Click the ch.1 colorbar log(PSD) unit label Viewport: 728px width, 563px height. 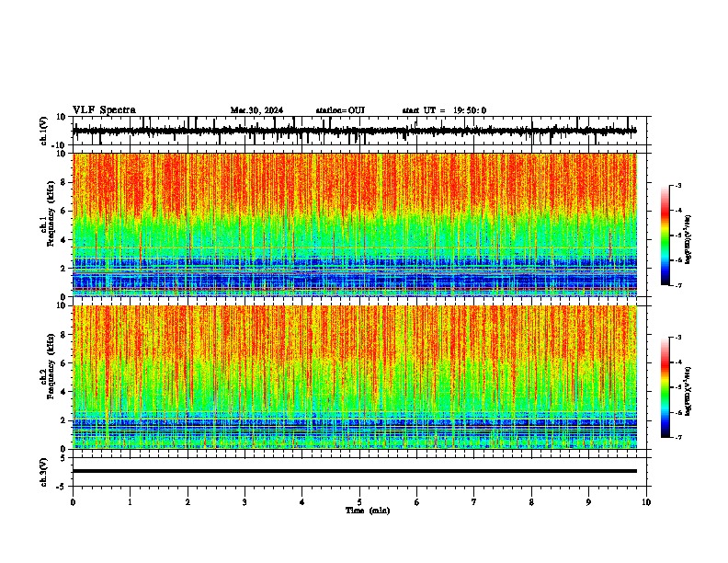click(688, 239)
